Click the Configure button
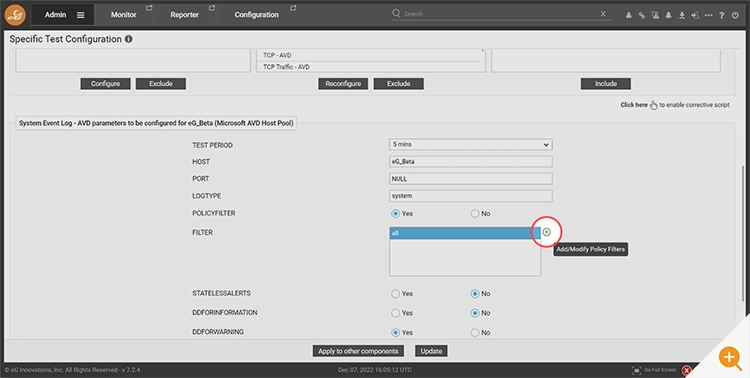Screen dimensions: 750x378 click(x=105, y=83)
